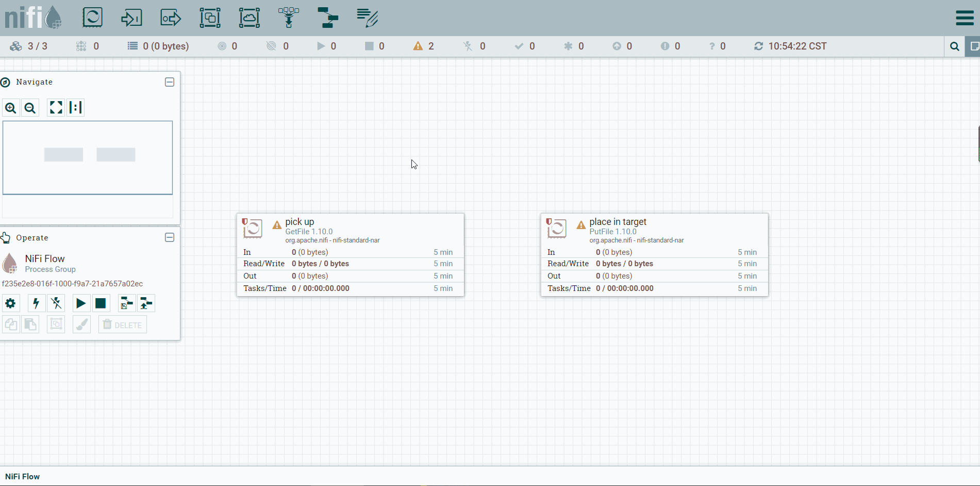Select the Processor icon in the toolbar
Image resolution: width=980 pixels, height=486 pixels.
pyautogui.click(x=93, y=18)
